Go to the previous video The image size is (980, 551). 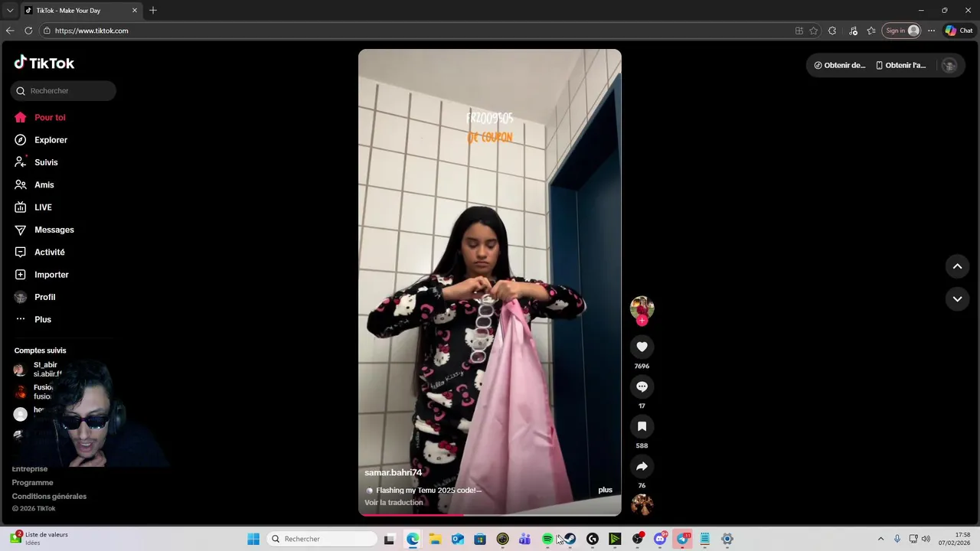pos(957,266)
